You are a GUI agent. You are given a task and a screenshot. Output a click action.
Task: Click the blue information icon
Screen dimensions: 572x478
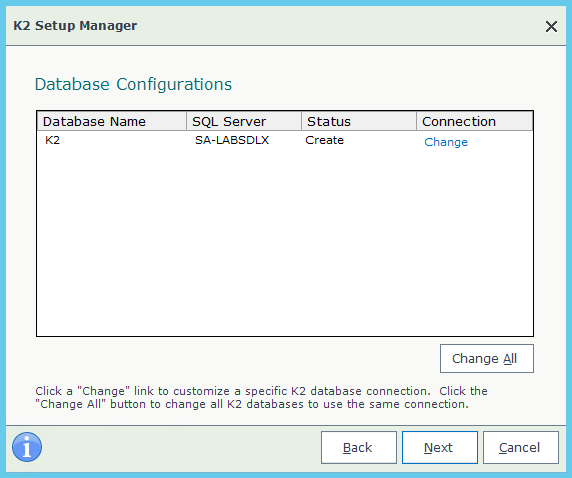pyautogui.click(x=27, y=447)
